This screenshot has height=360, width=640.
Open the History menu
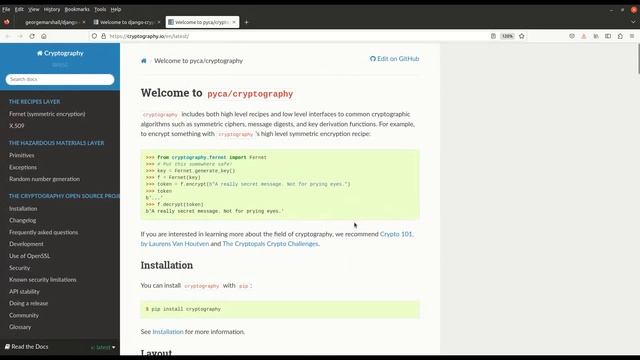point(52,9)
